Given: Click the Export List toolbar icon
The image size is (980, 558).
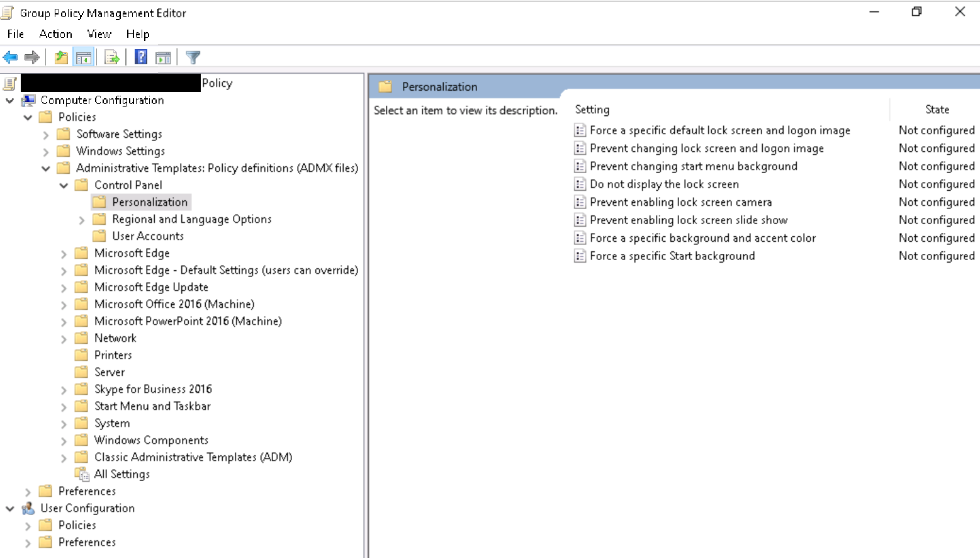Looking at the screenshot, I should pyautogui.click(x=112, y=58).
